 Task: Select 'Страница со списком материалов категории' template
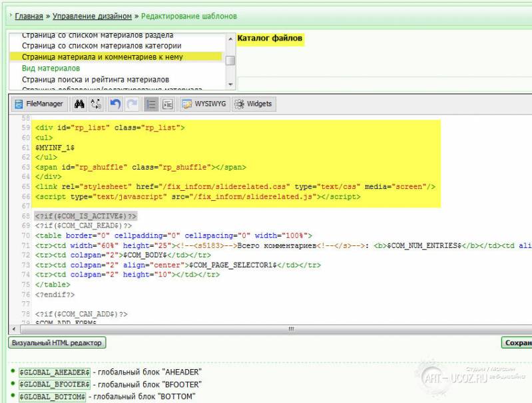[x=101, y=45]
